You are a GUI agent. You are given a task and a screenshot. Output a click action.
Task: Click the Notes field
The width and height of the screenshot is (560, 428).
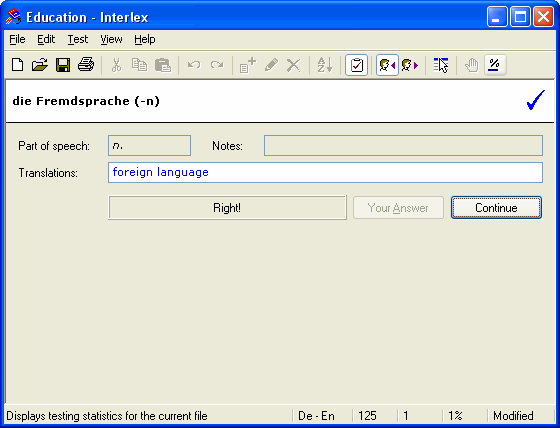click(403, 145)
